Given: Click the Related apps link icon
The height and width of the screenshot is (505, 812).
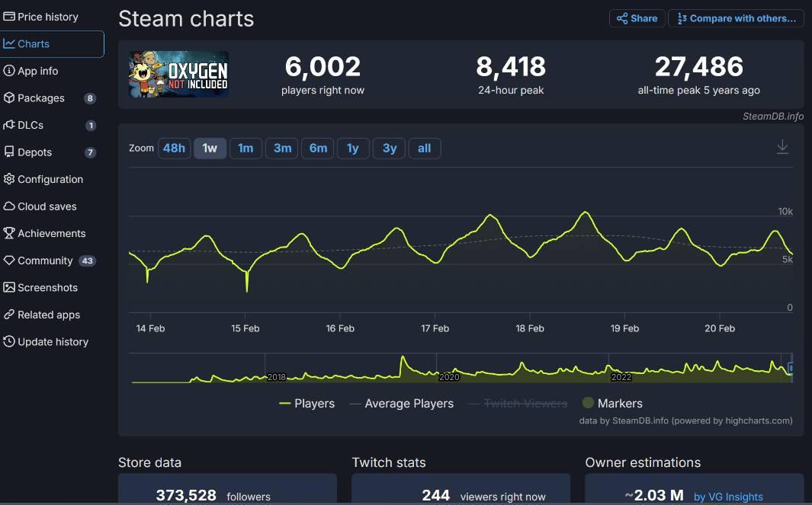Looking at the screenshot, I should pos(9,315).
